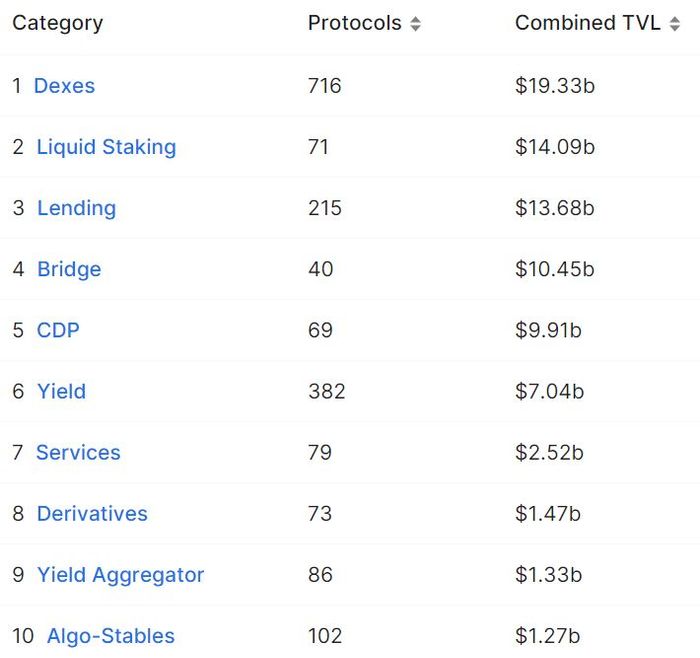Open the Lending category link

pyautogui.click(x=76, y=208)
